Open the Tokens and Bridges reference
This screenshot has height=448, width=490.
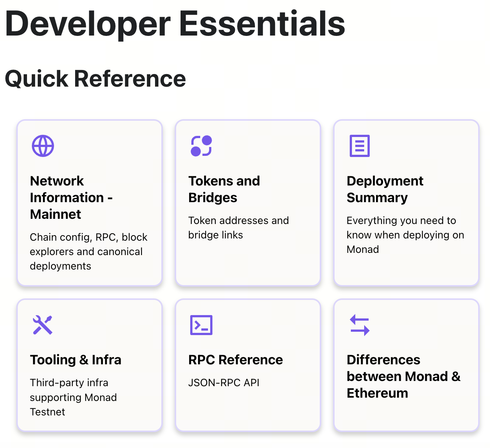pyautogui.click(x=248, y=203)
